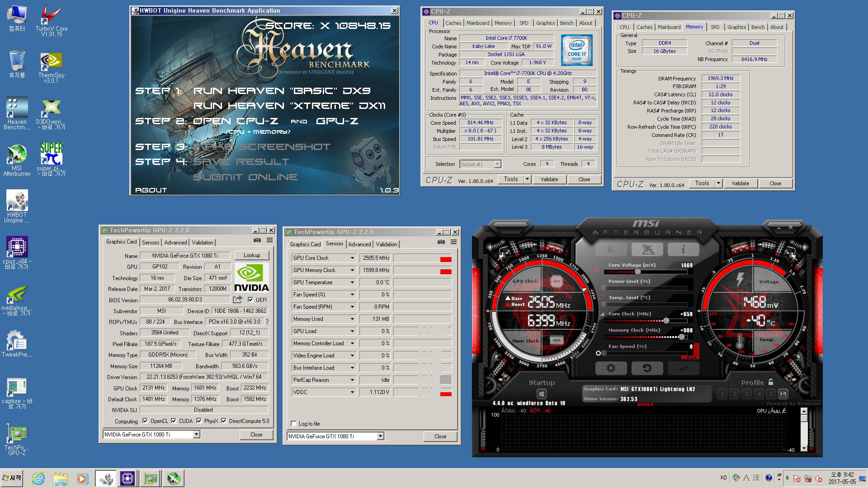Open the CPU-Z Tools dropdown arrow in CPU window
The image size is (868, 488).
click(x=527, y=179)
